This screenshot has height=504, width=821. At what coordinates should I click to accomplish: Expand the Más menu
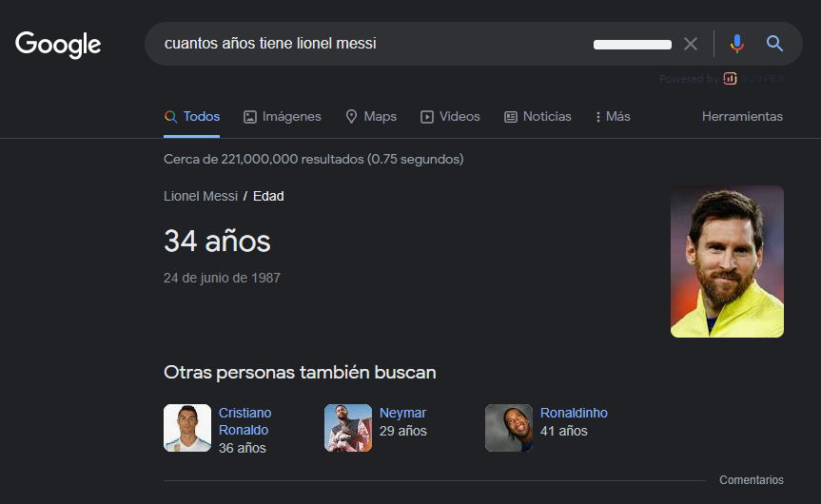[613, 116]
